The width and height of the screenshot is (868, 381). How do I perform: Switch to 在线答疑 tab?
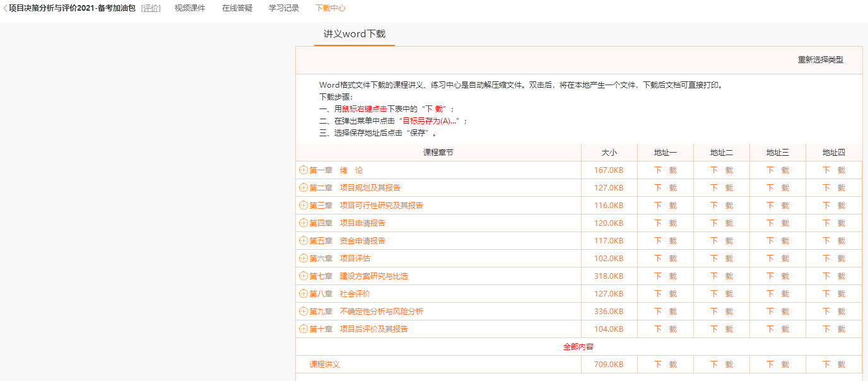pyautogui.click(x=237, y=8)
